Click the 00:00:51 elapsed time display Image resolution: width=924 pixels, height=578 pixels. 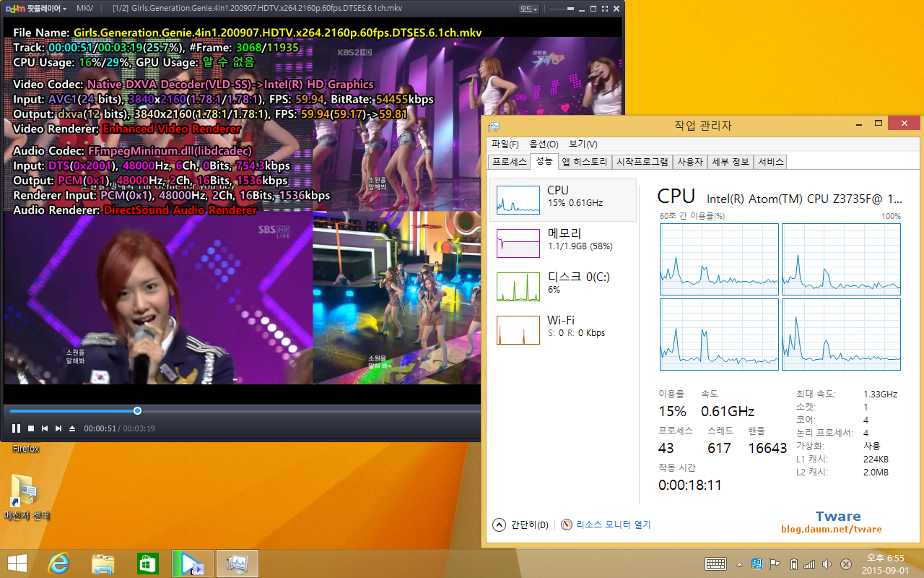(x=100, y=428)
